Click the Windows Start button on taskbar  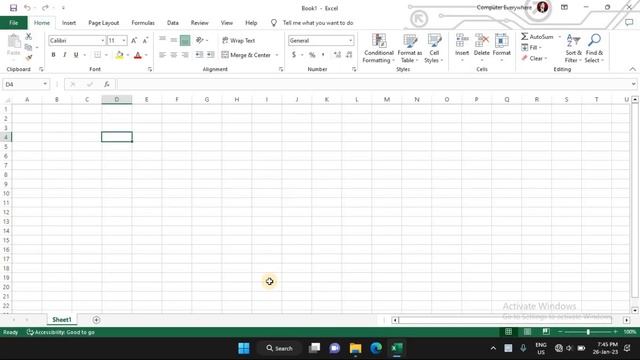pyautogui.click(x=244, y=348)
